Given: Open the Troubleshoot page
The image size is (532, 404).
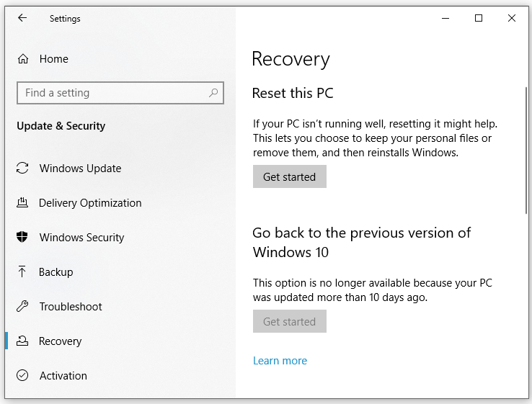Looking at the screenshot, I should click(x=71, y=306).
